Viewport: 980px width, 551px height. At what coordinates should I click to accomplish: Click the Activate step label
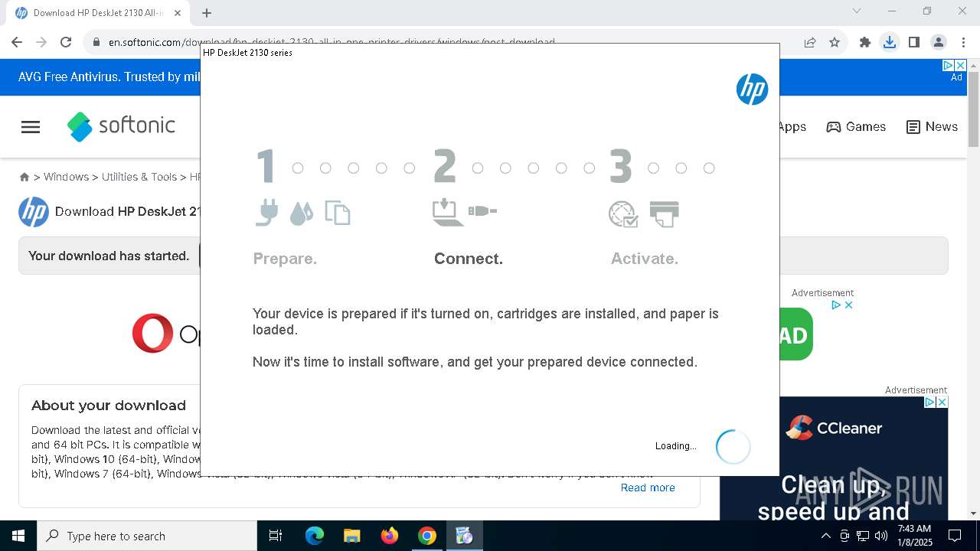pyautogui.click(x=645, y=259)
